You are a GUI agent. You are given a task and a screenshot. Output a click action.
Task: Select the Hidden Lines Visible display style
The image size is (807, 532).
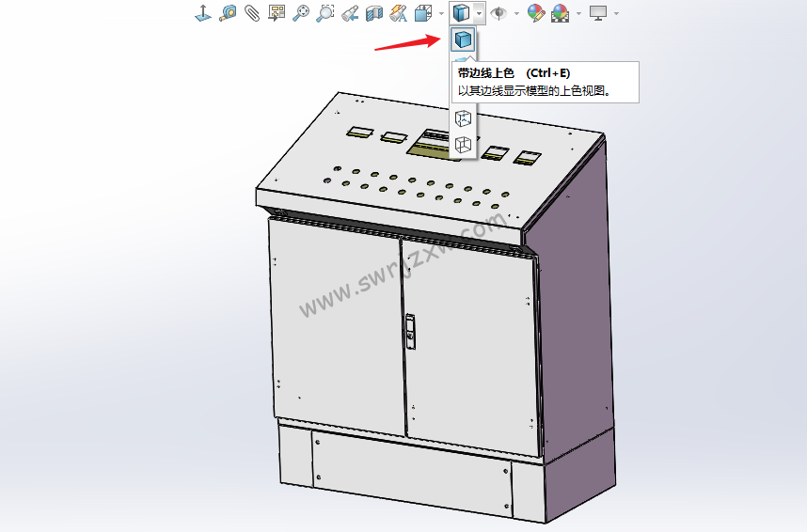pyautogui.click(x=463, y=118)
